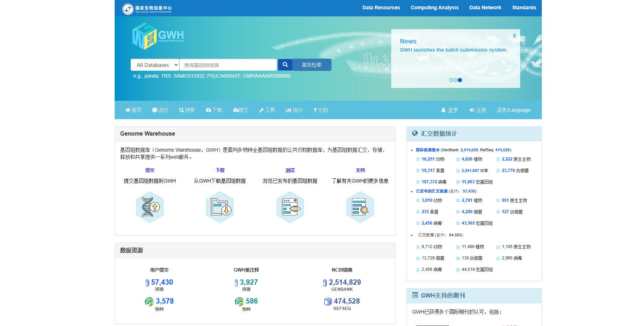
Task: Click 注册 register link
Action: (x=478, y=110)
